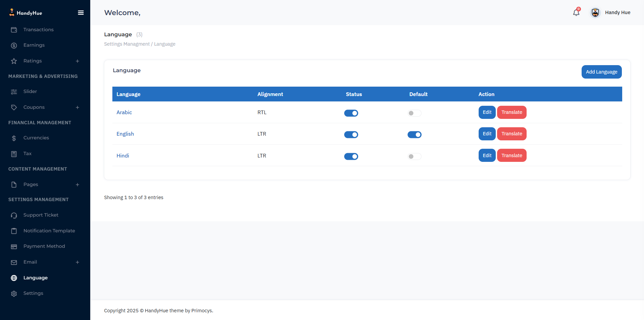Turn off the Hindi status toggle
The image size is (644, 320).
pyautogui.click(x=351, y=156)
